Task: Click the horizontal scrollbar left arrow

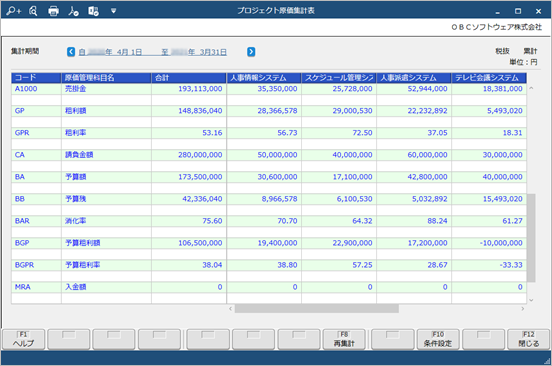Action: [x=230, y=309]
